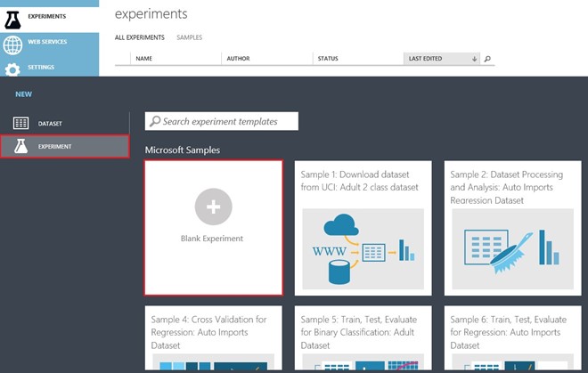Sort the list by Name column
The width and height of the screenshot is (588, 373).
click(144, 59)
